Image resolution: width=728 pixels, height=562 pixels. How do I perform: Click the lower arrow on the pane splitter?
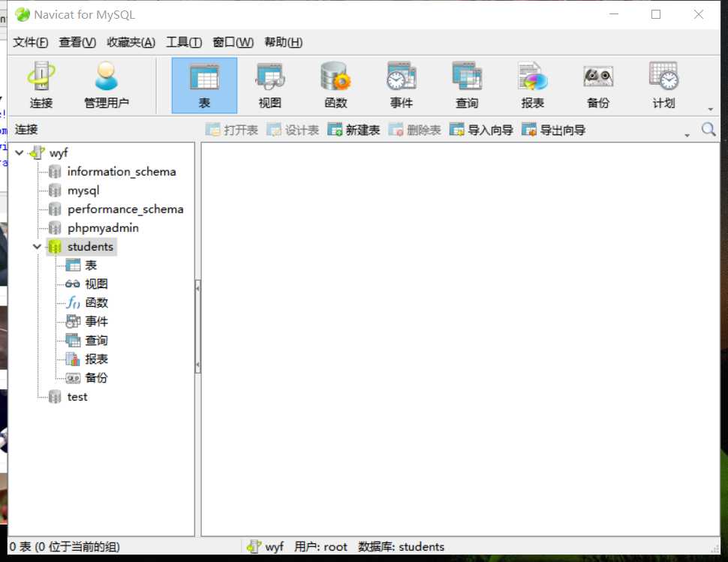point(198,365)
